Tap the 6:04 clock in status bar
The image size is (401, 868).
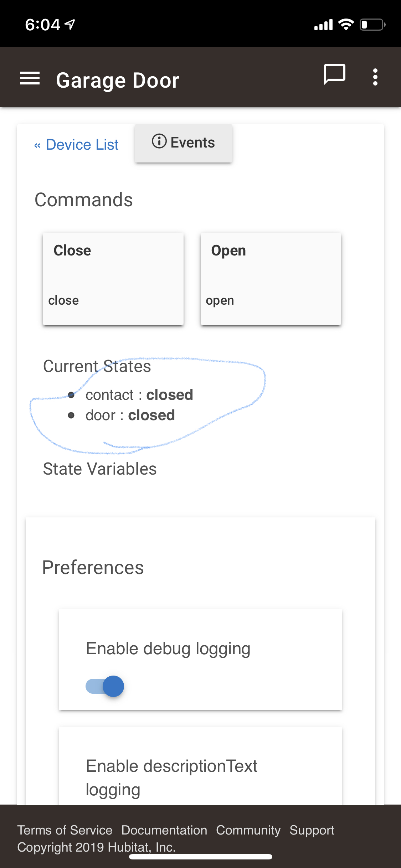43,25
